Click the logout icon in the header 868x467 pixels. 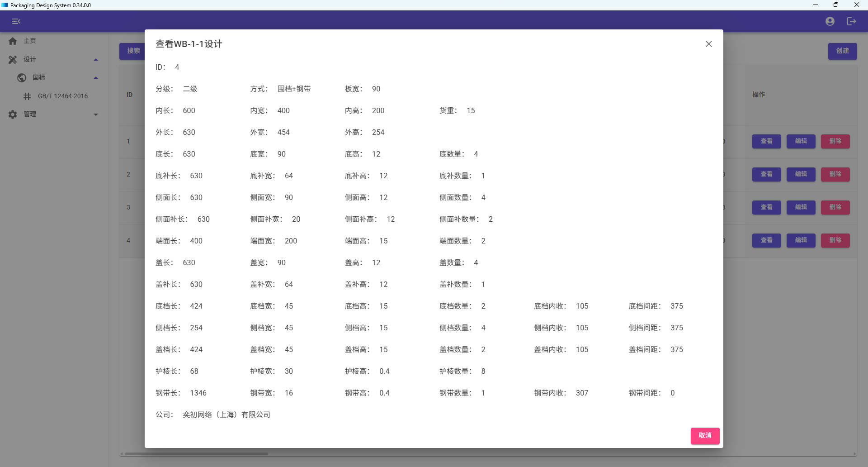tap(852, 21)
